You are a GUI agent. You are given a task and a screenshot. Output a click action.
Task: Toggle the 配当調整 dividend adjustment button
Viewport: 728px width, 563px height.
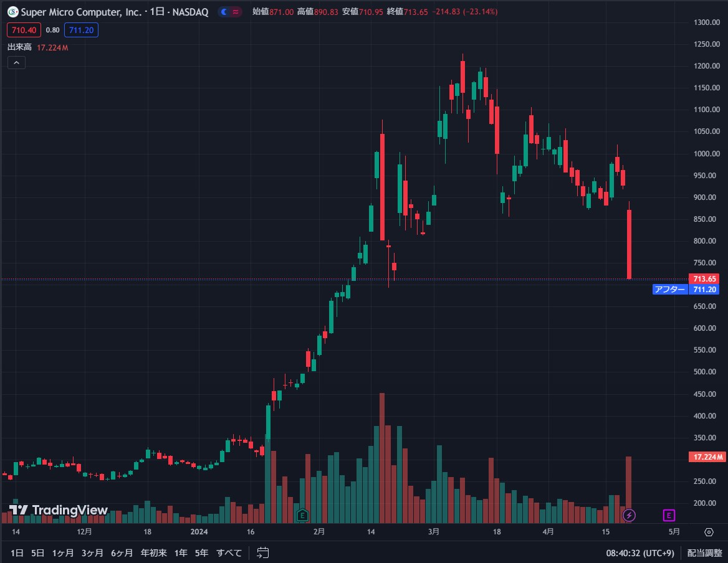(x=705, y=553)
